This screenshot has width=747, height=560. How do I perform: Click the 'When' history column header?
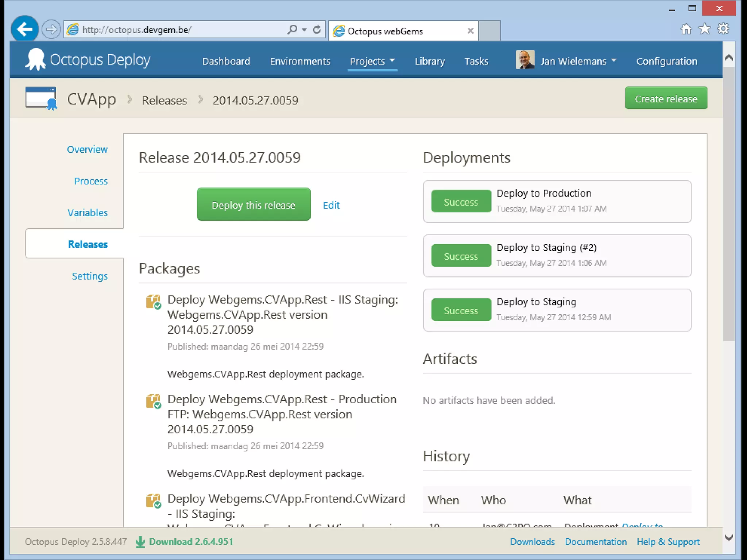443,500
